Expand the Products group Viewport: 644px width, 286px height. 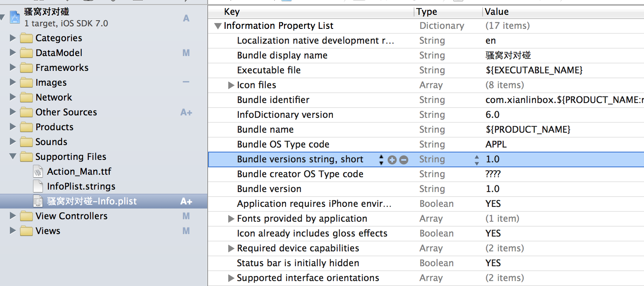[13, 127]
